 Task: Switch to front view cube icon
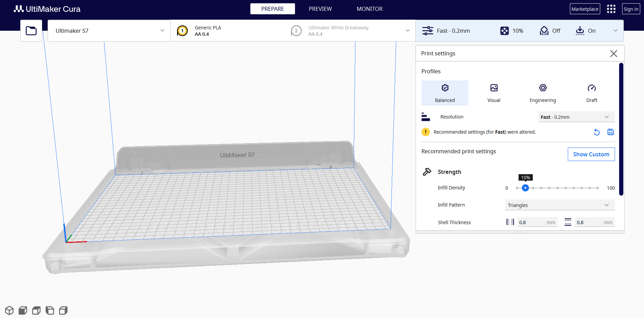tap(23, 310)
